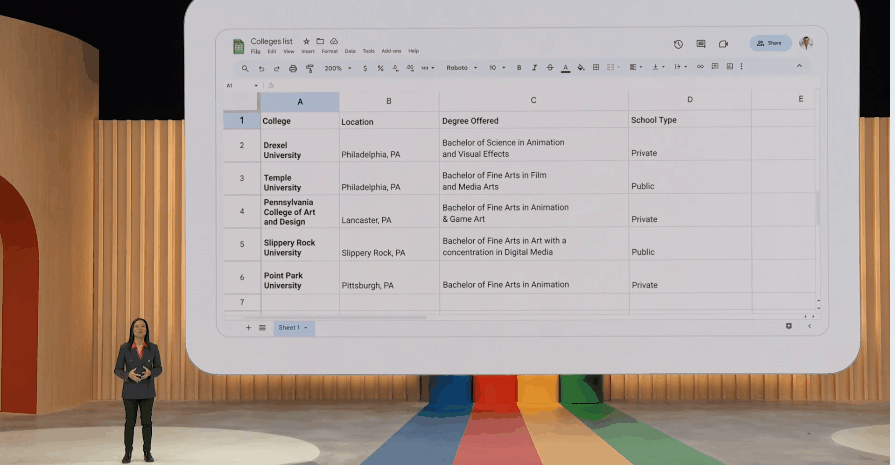Open the text wrapping dropdown
Viewport: 895px width, 465px height.
(x=680, y=67)
